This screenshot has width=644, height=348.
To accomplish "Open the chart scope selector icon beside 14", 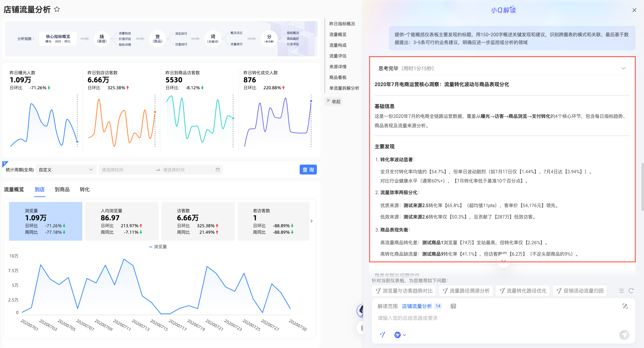I will click(x=453, y=306).
